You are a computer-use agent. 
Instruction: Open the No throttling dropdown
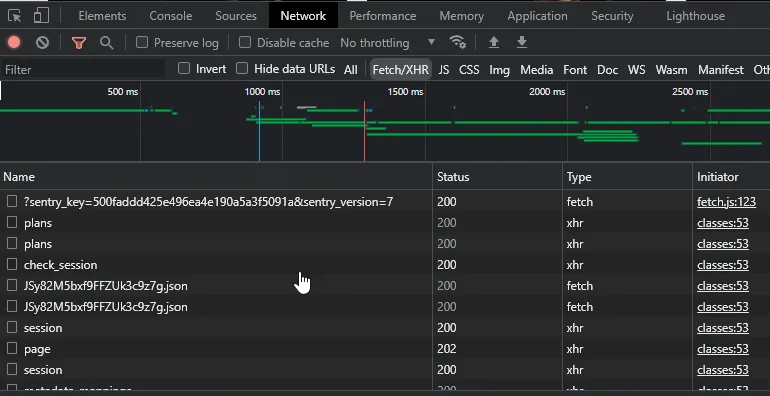click(388, 43)
